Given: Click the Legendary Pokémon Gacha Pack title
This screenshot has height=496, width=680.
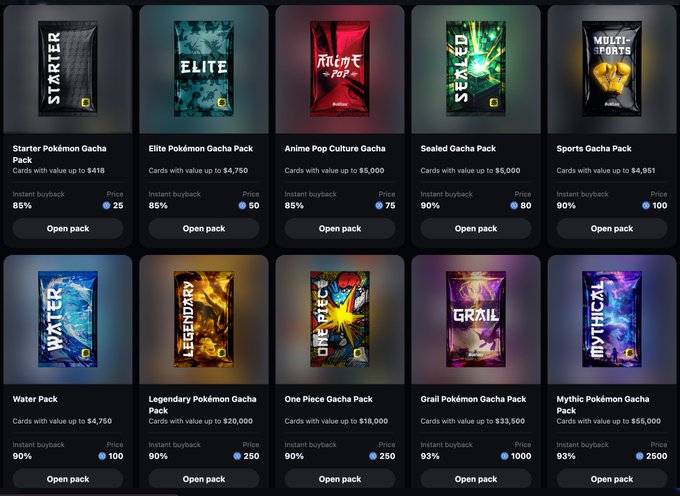Looking at the screenshot, I should click(x=203, y=405).
